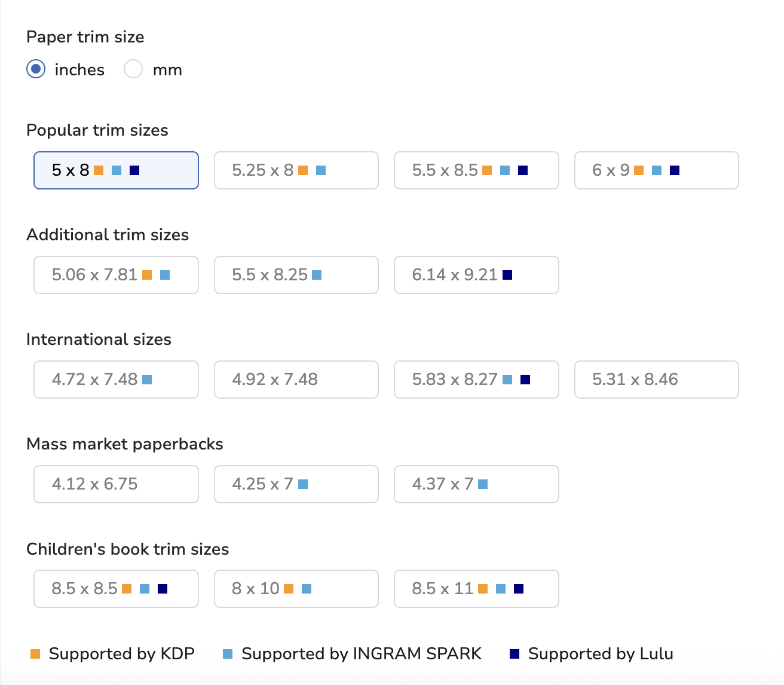Screen dimensions: 784x685
Task: Pick the 8.5 x 8.5 children's size
Action: click(116, 589)
